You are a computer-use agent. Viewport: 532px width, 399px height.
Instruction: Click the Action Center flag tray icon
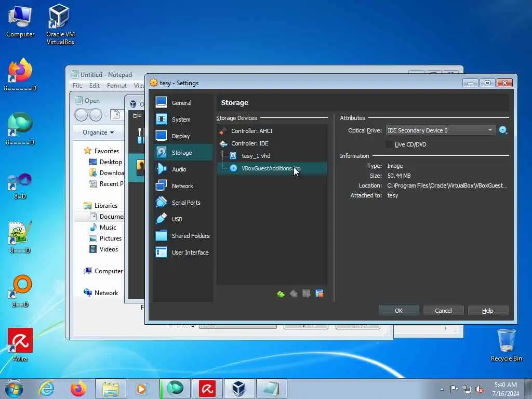click(x=454, y=389)
